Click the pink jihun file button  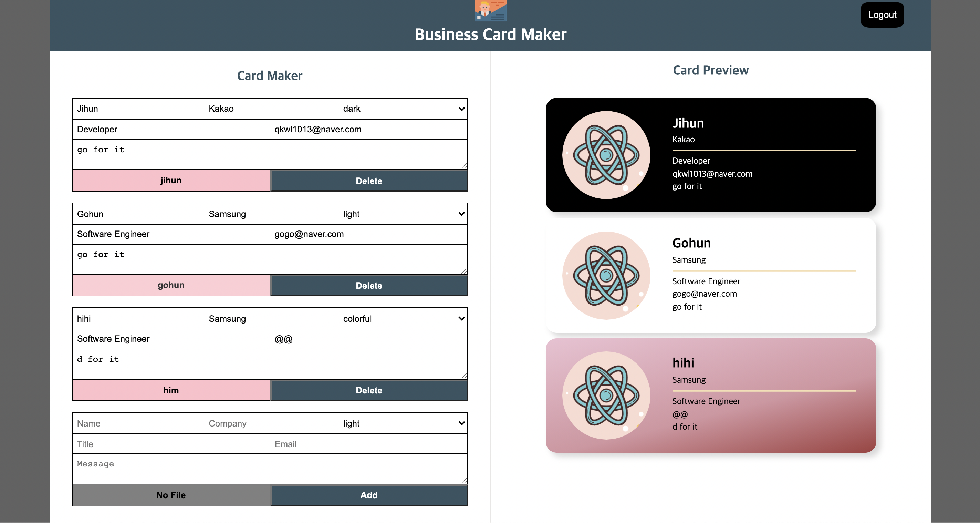click(x=171, y=181)
